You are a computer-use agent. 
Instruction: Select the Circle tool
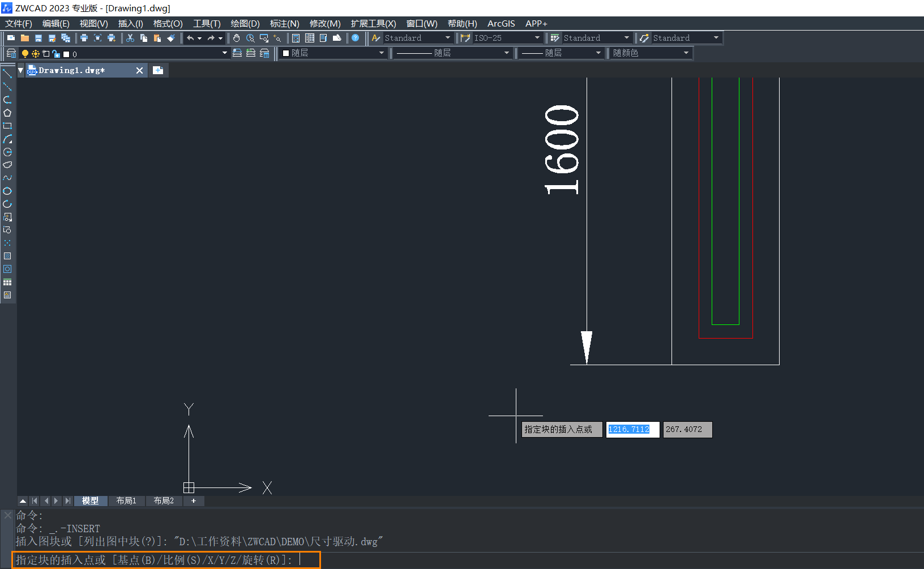(7, 152)
